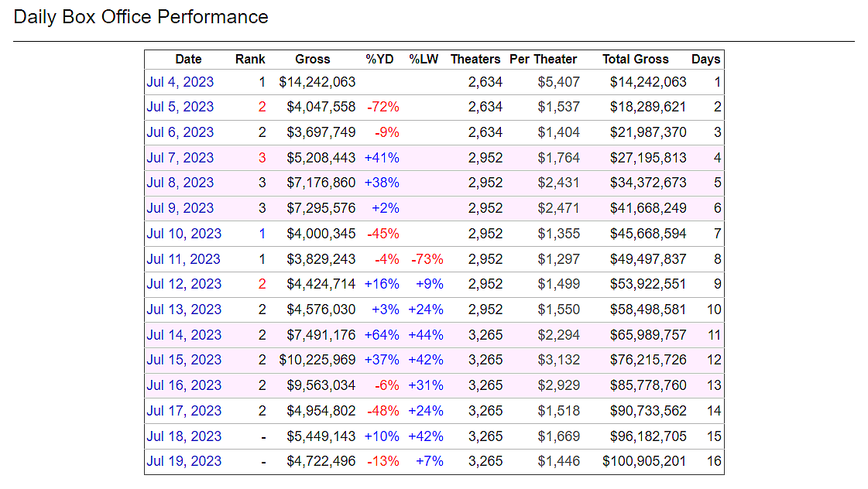
Task: Follow the Jul 16, 2023 date link
Action: (x=184, y=385)
